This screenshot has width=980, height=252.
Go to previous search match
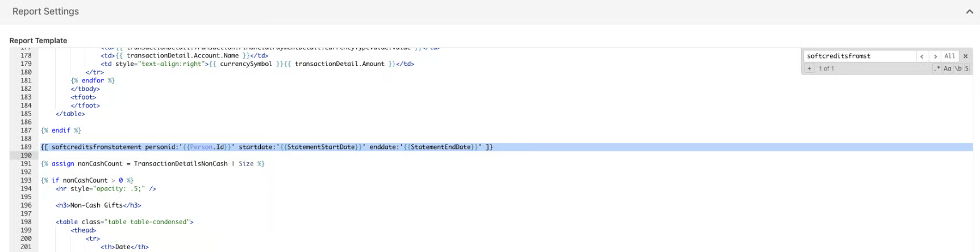922,56
